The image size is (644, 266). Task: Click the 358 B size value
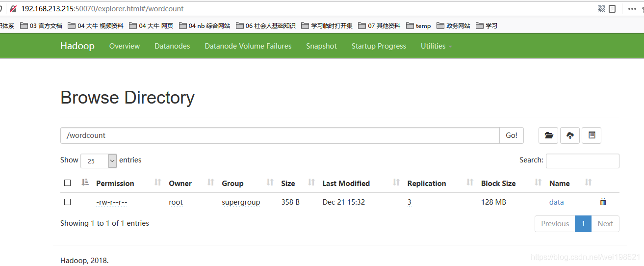click(x=290, y=202)
